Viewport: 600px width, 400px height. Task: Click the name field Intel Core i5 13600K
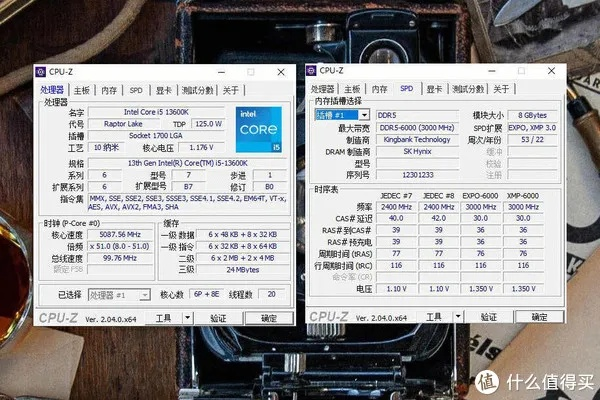156,112
